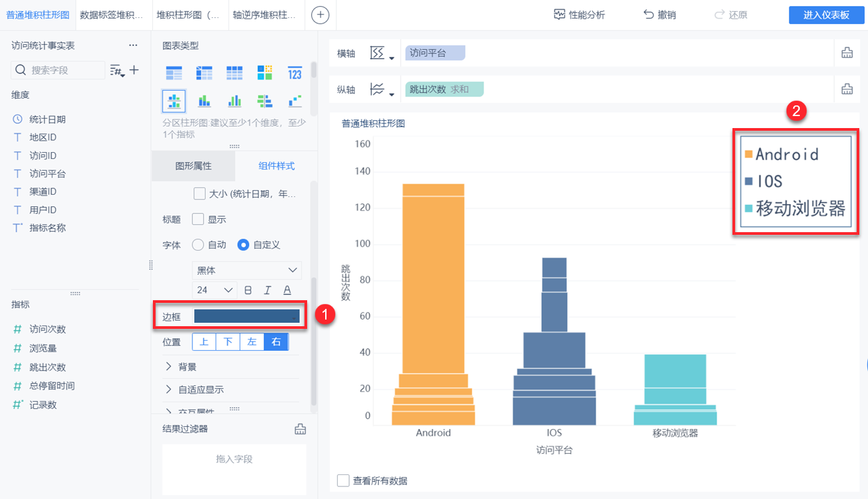The width and height of the screenshot is (868, 499).
Task: Toggle italic for legend font
Action: 268,290
